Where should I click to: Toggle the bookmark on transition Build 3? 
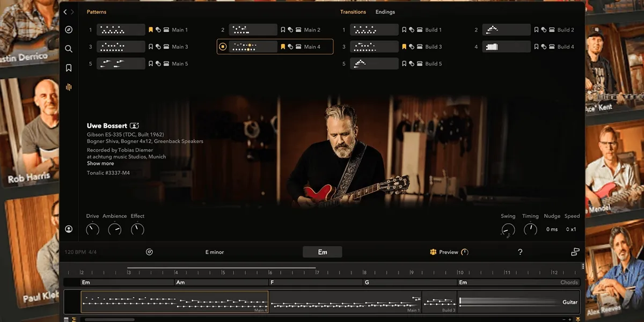coord(404,47)
